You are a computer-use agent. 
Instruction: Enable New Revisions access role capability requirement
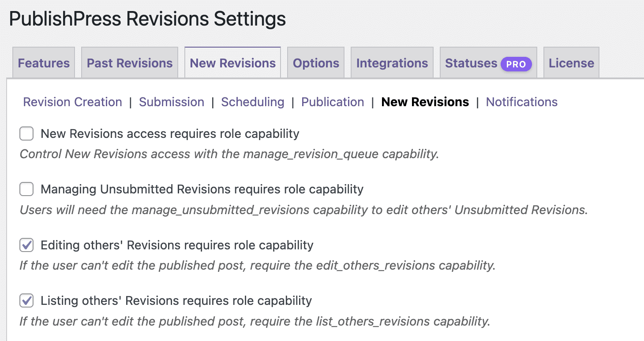(x=26, y=133)
